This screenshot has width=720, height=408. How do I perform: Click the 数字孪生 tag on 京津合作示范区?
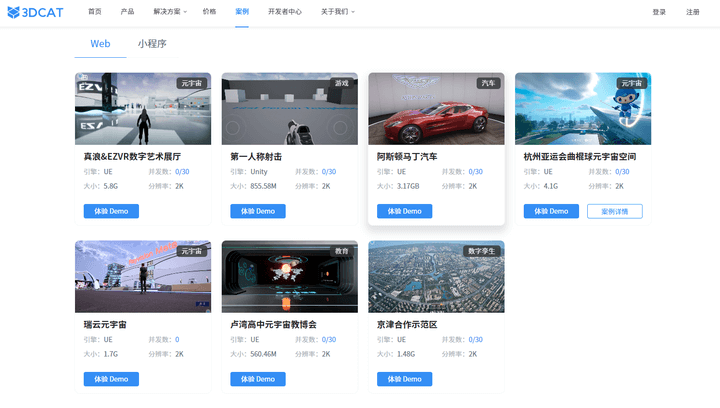coord(482,251)
